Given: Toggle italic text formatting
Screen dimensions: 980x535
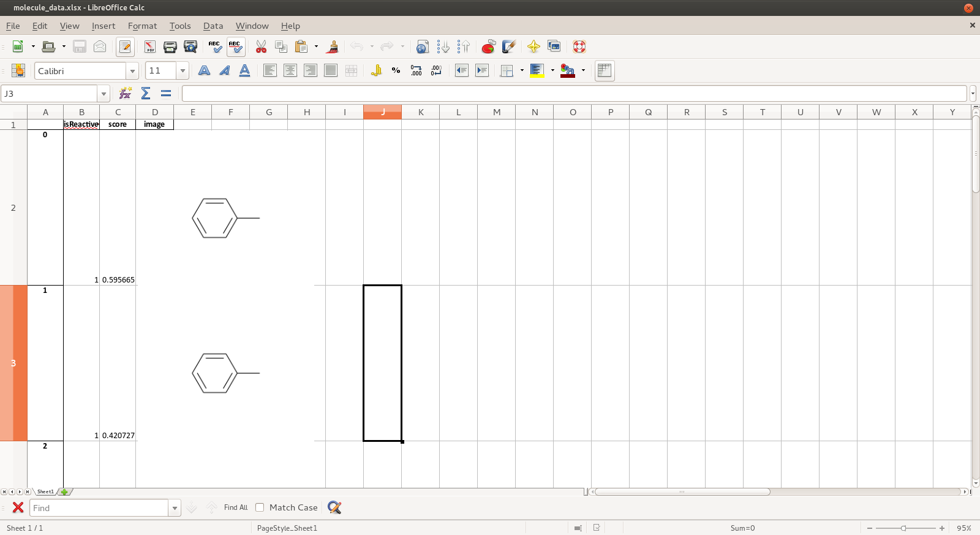Looking at the screenshot, I should (x=225, y=70).
